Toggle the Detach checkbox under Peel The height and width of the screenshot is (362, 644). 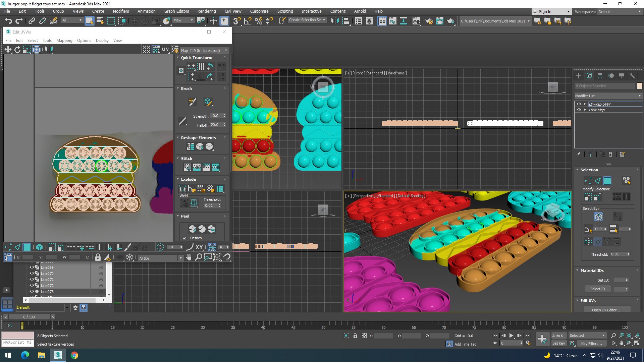184,238
